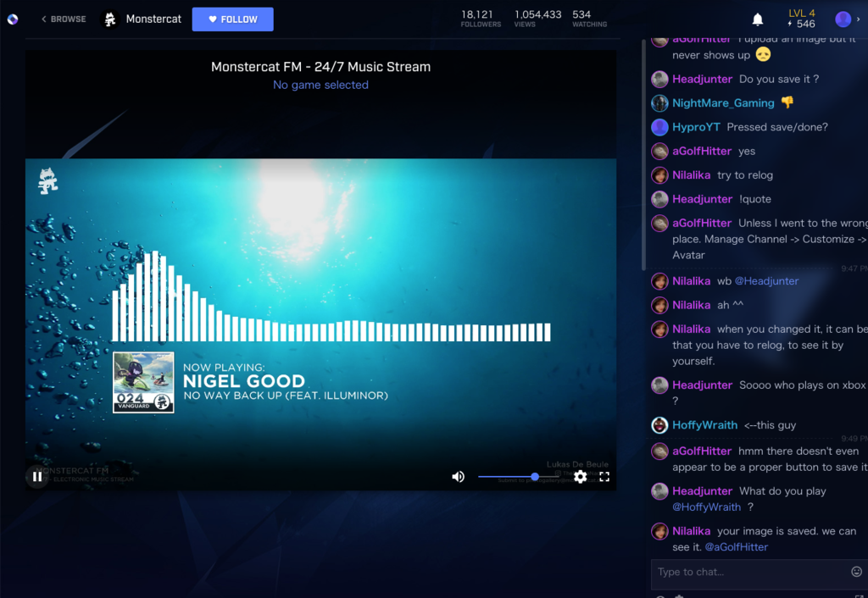Screen dimensions: 868x598
Task: Adjust the volume slider
Action: click(x=518, y=476)
